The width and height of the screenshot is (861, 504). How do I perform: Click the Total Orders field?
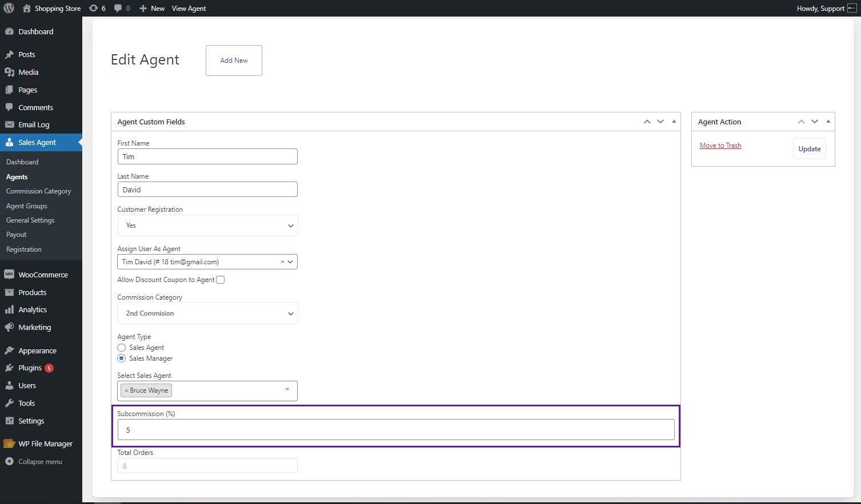207,466
